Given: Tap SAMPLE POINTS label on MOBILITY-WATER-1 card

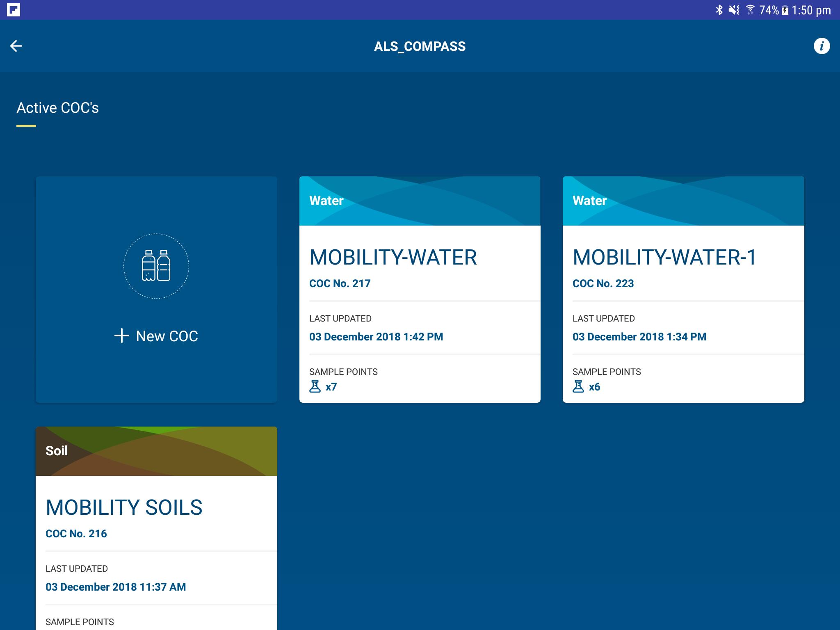Looking at the screenshot, I should pos(607,372).
